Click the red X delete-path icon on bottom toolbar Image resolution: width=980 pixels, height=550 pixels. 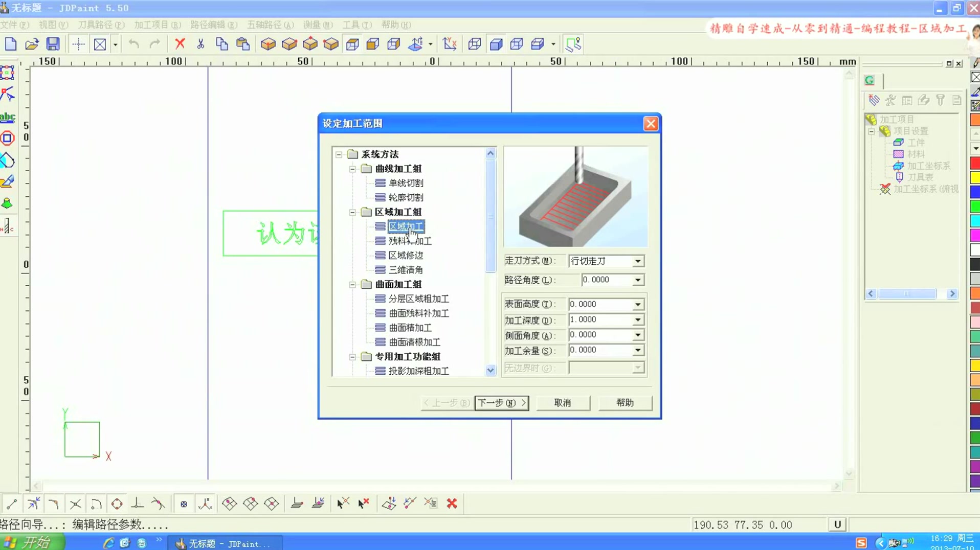tap(452, 503)
